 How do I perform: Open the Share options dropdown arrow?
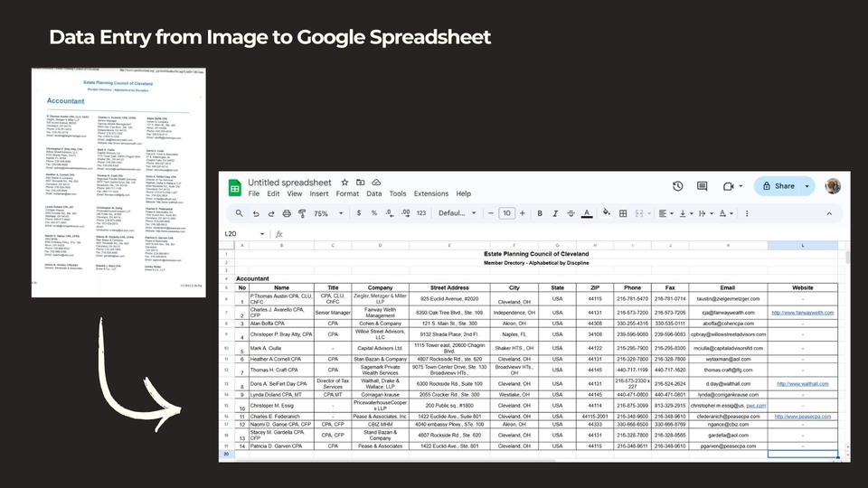click(807, 186)
